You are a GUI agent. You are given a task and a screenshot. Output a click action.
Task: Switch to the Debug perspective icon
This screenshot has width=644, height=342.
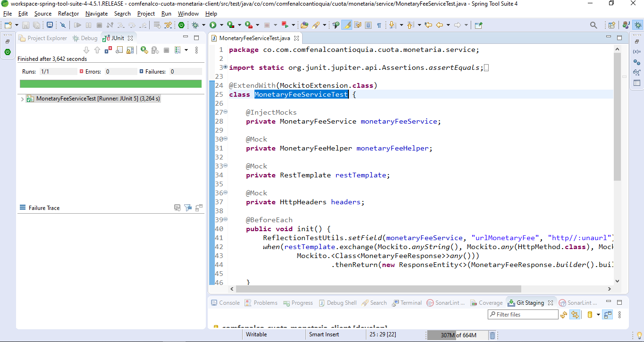pos(637,25)
